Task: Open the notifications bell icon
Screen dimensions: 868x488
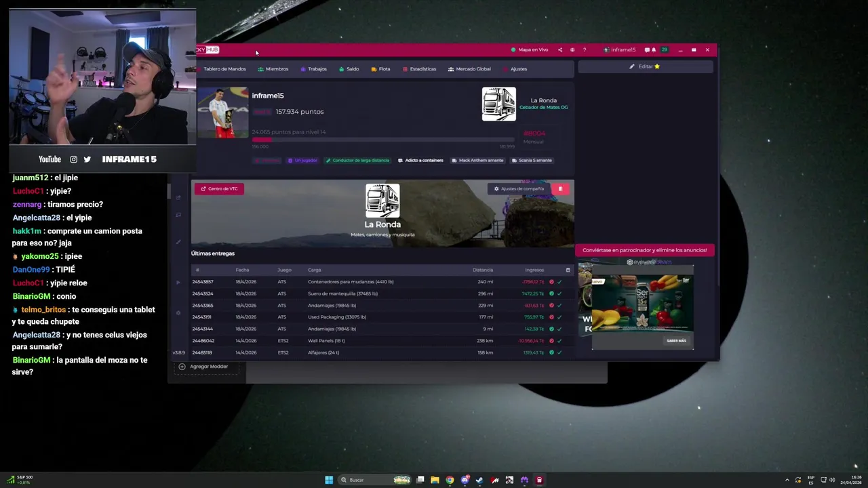Action: pos(654,49)
